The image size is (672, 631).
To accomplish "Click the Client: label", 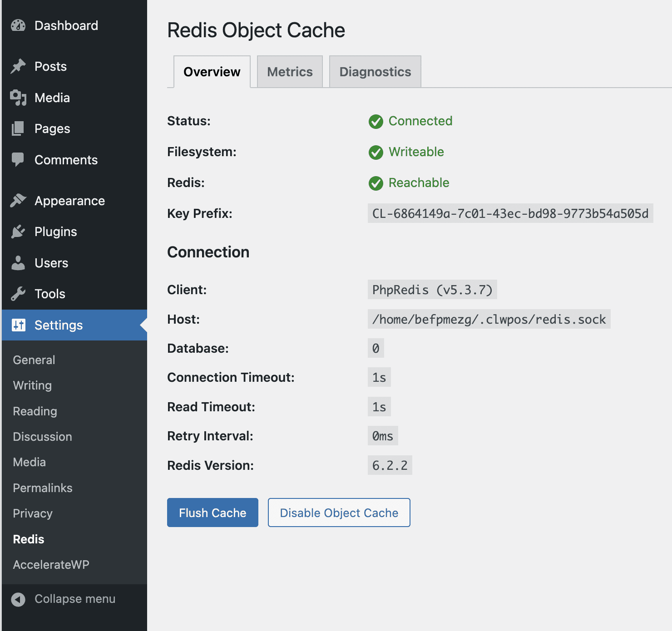I will [187, 290].
